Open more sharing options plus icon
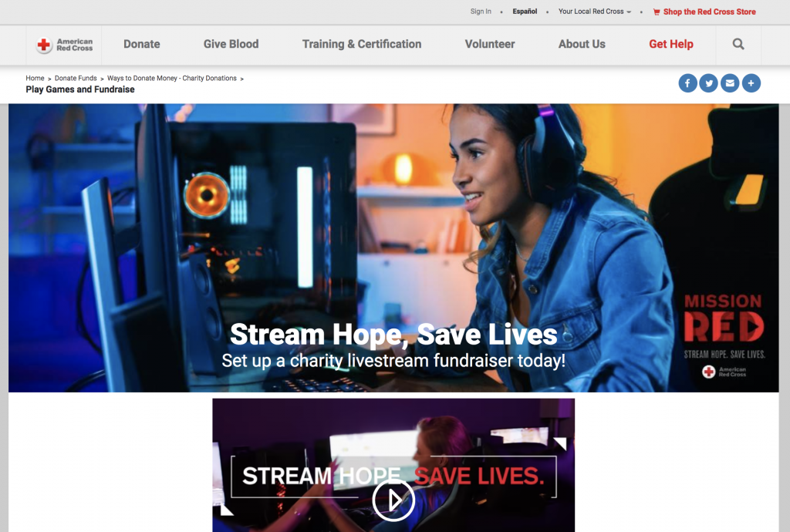 (x=751, y=83)
